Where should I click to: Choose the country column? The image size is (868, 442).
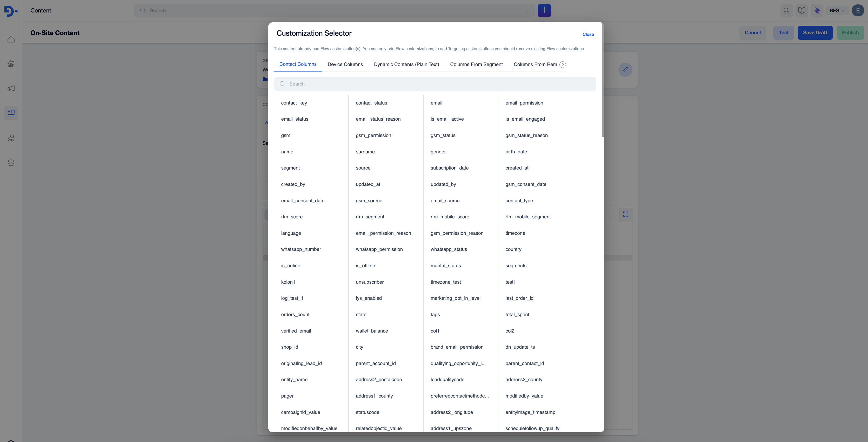[513, 249]
